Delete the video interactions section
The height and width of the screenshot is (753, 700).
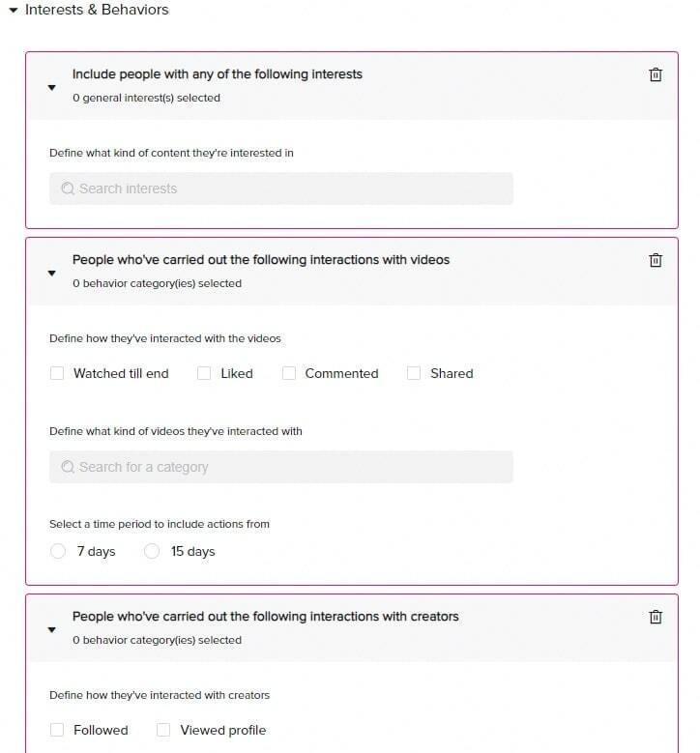click(x=656, y=260)
